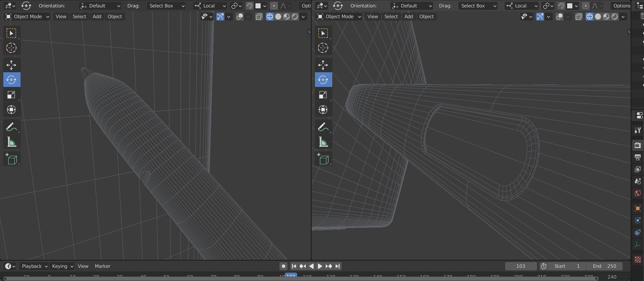Screen dimensions: 644x281
Task: Open Drag Select Box dropdown in left viewport
Action: 167,6
